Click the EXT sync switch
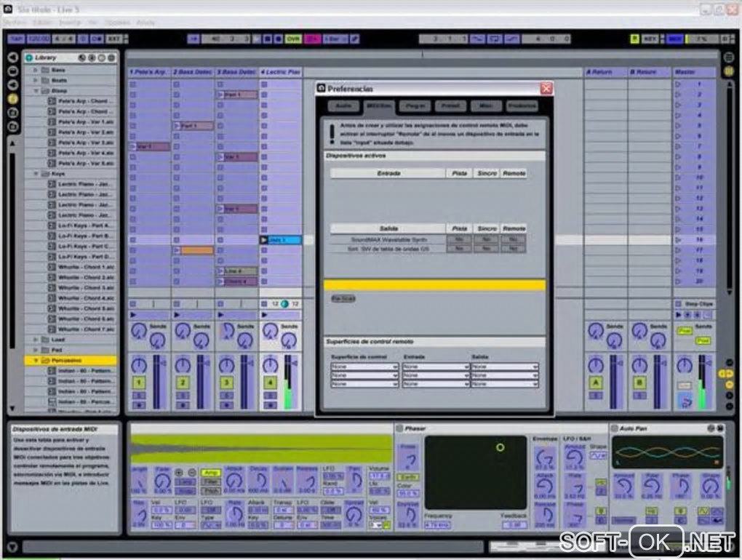 pyautogui.click(x=113, y=39)
